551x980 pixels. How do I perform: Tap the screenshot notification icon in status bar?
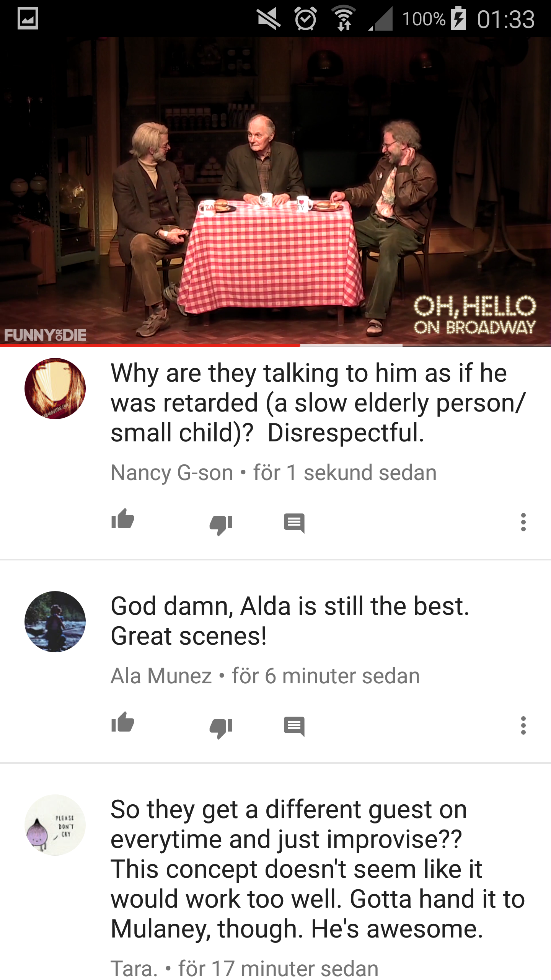click(28, 19)
